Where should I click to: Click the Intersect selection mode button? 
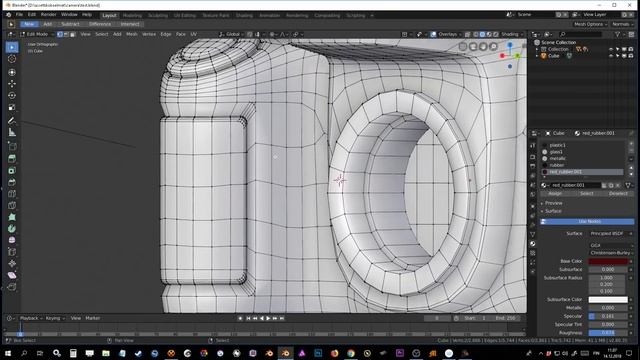tap(130, 24)
